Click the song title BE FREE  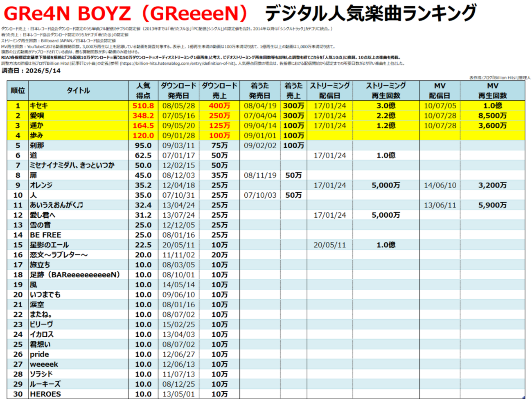coord(45,235)
